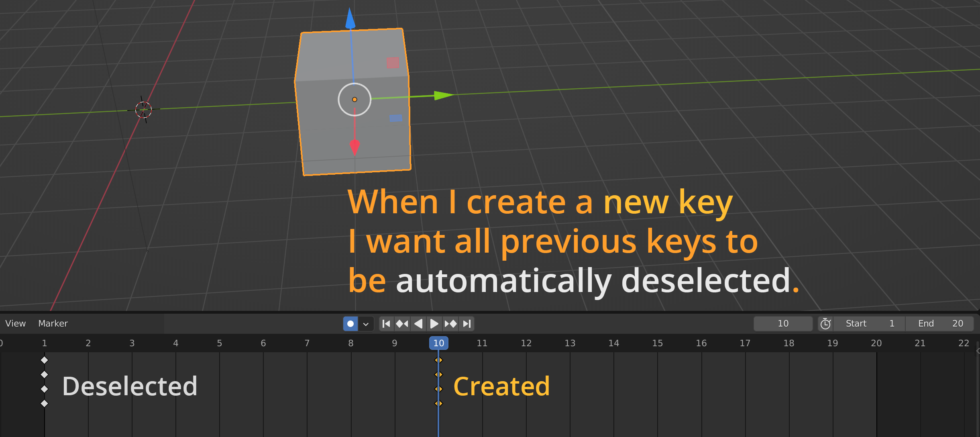Click the white view-plane move circle
This screenshot has width=980, height=437.
pyautogui.click(x=355, y=100)
